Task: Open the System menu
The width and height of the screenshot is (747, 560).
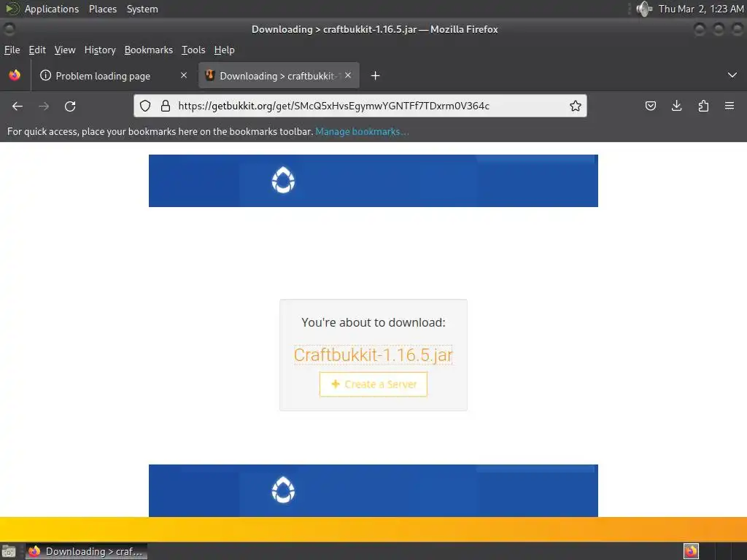Action: coord(142,9)
